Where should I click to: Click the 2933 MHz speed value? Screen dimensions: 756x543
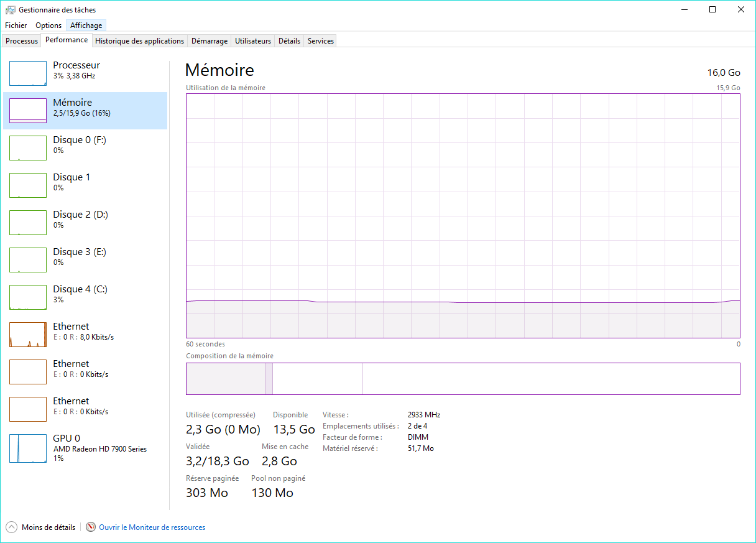424,415
